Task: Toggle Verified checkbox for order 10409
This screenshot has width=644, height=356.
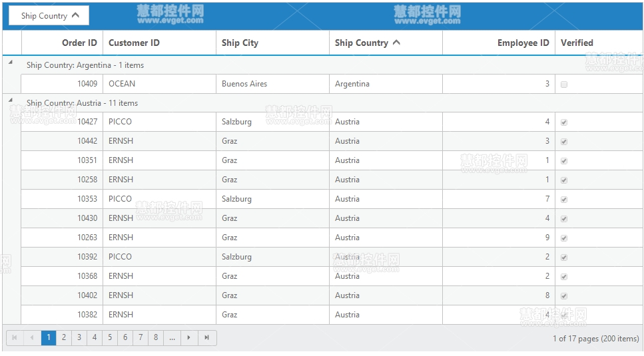Action: (564, 84)
